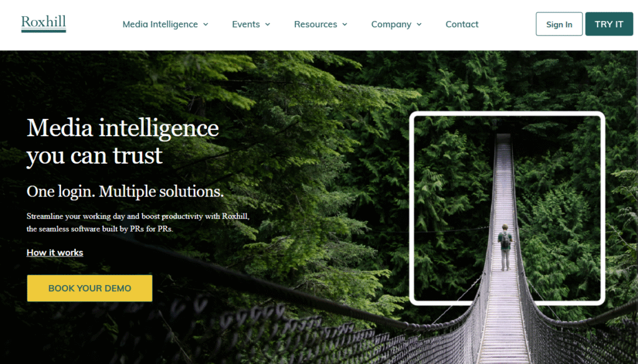Viewport: 638px width, 364px height.
Task: Click the green underline beneath the Roxhill wordmark
Action: [44, 31]
